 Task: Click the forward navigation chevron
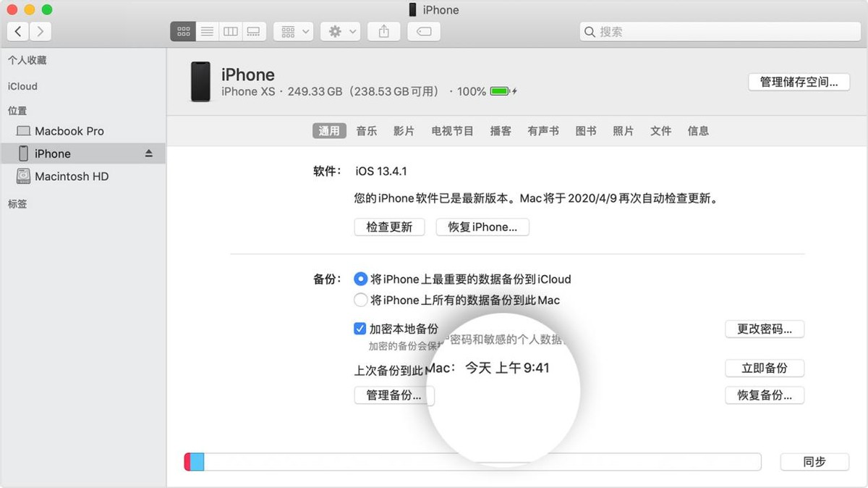(x=41, y=30)
